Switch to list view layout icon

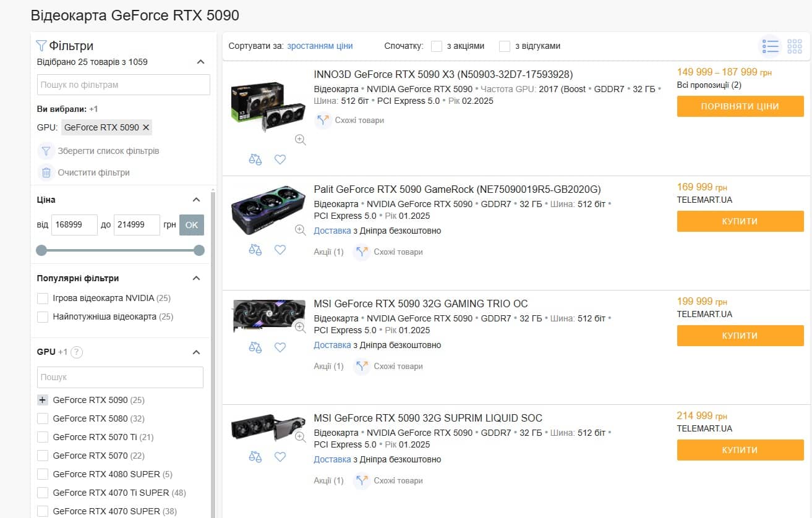[x=770, y=46]
